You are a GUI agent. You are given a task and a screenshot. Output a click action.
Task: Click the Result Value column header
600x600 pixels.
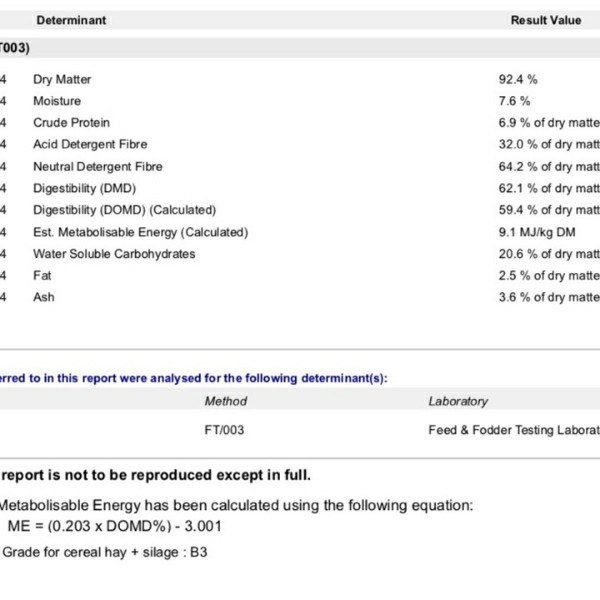pyautogui.click(x=545, y=20)
